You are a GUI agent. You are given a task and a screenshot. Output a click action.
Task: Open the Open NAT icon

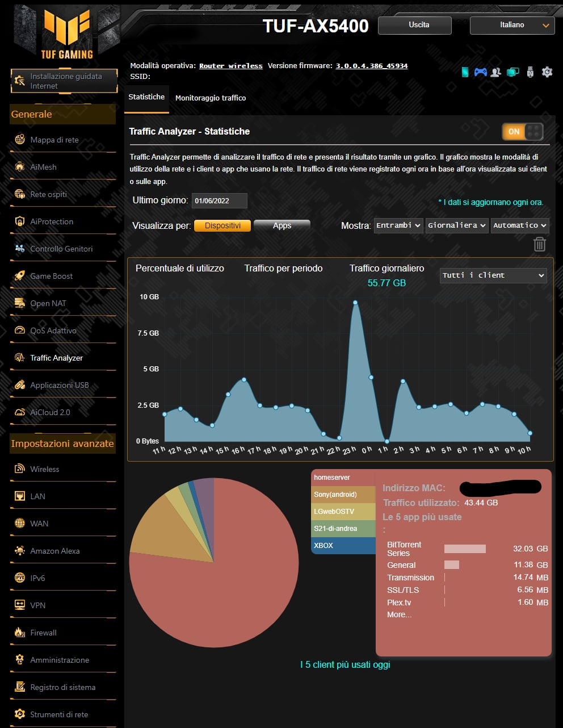(20, 303)
